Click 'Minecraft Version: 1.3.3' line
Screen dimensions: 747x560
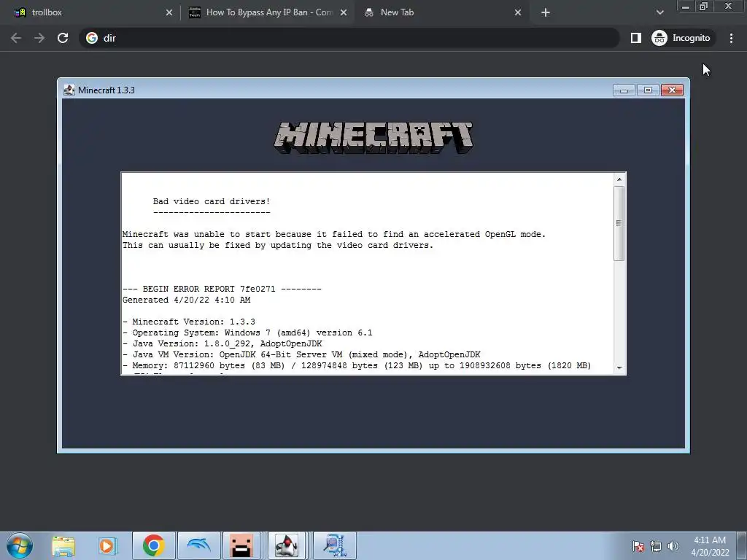coord(189,322)
